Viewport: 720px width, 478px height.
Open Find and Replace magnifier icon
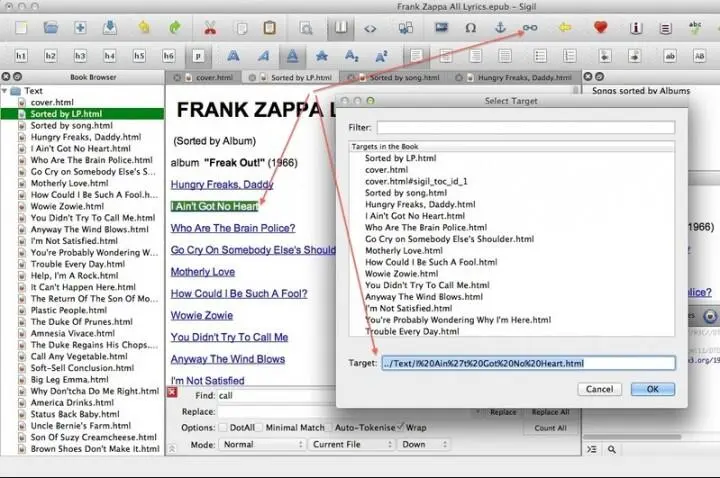point(305,28)
